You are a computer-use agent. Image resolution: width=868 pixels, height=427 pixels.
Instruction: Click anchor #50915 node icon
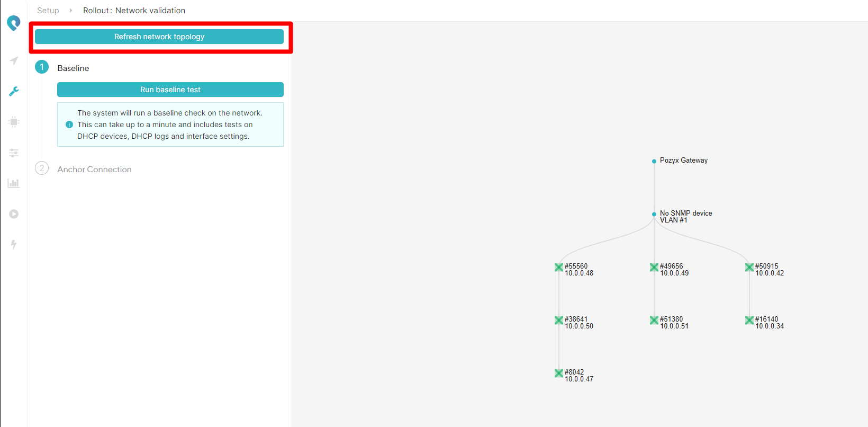(x=749, y=268)
